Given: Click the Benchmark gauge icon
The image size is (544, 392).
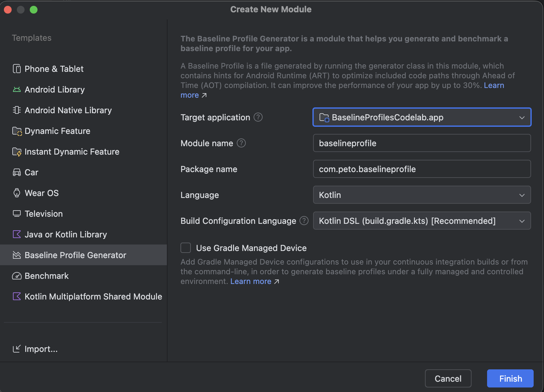Looking at the screenshot, I should pyautogui.click(x=17, y=276).
